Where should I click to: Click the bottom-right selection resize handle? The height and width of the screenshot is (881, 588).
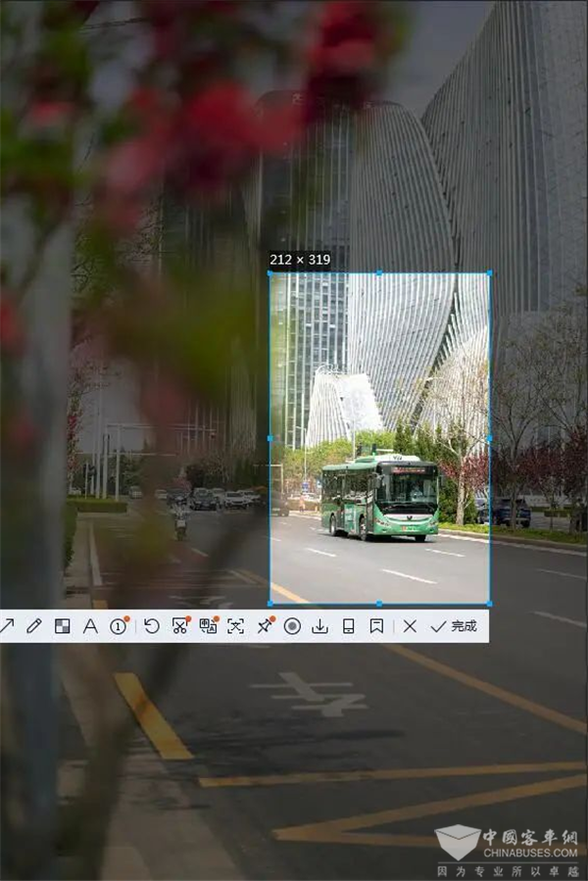pos(489,604)
